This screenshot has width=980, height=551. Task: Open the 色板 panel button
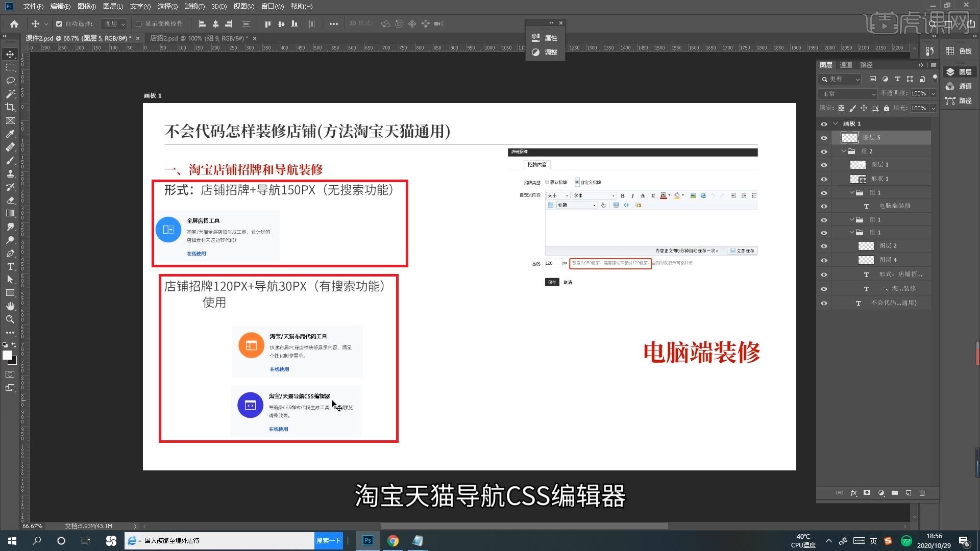tap(959, 51)
